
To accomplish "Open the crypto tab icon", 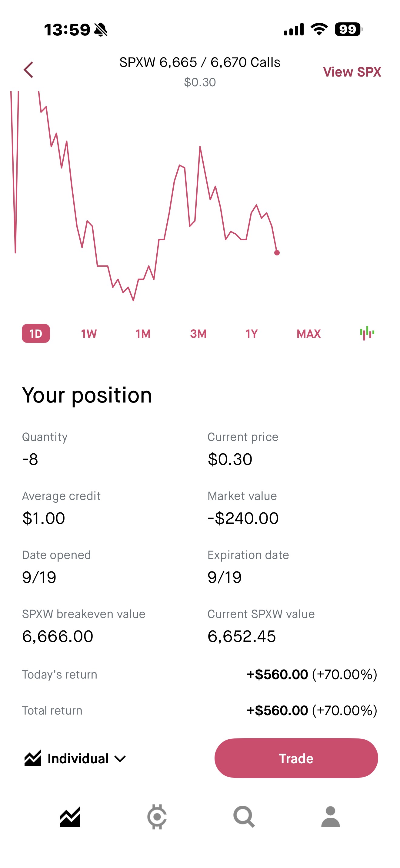I will [157, 817].
